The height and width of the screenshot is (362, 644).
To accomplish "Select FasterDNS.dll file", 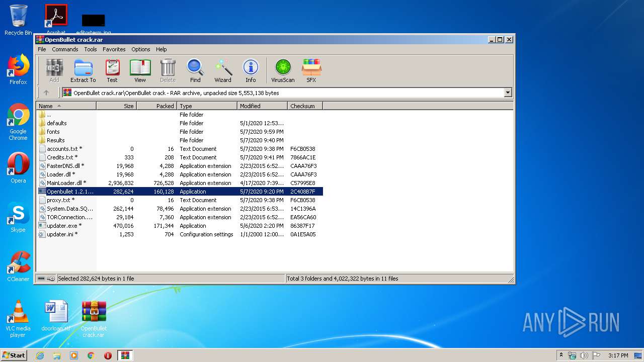I will (180, 166).
